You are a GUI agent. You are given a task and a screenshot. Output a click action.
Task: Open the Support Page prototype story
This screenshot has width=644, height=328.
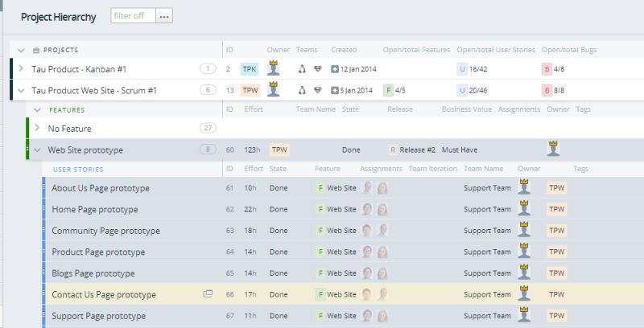click(98, 316)
